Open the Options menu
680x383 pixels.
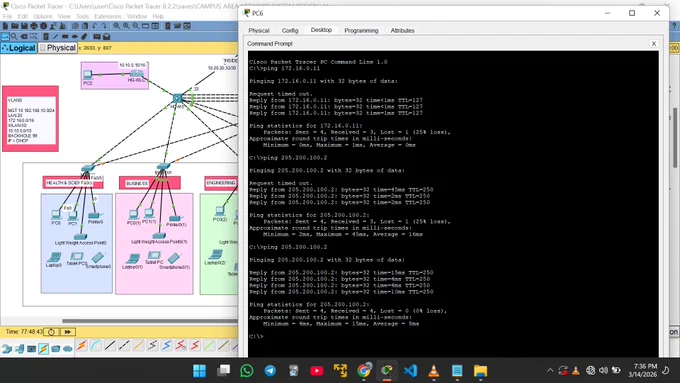(42, 16)
